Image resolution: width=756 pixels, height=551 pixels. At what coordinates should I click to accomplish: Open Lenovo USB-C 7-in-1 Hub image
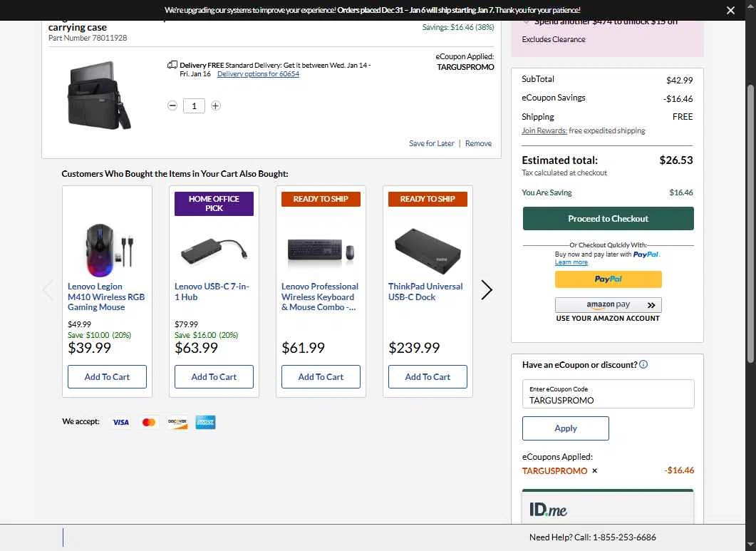pos(214,251)
